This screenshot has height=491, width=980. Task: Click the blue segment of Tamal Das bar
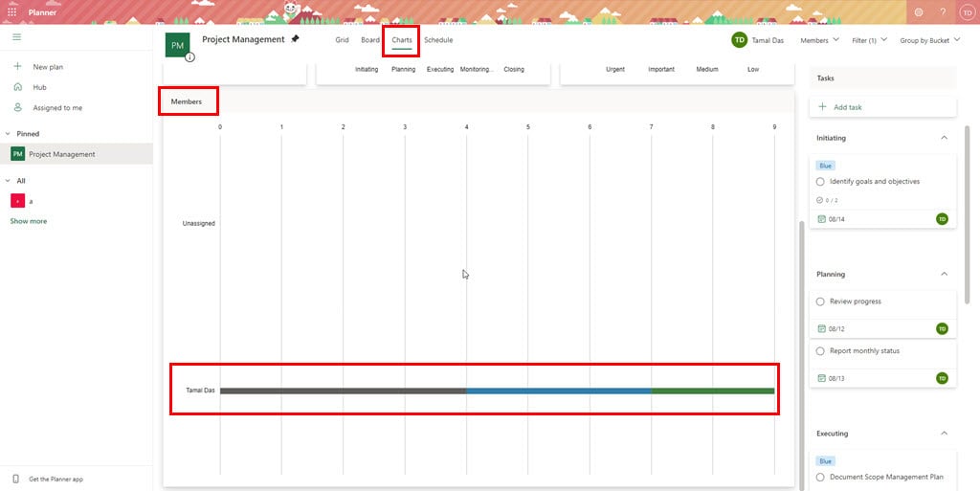click(559, 391)
